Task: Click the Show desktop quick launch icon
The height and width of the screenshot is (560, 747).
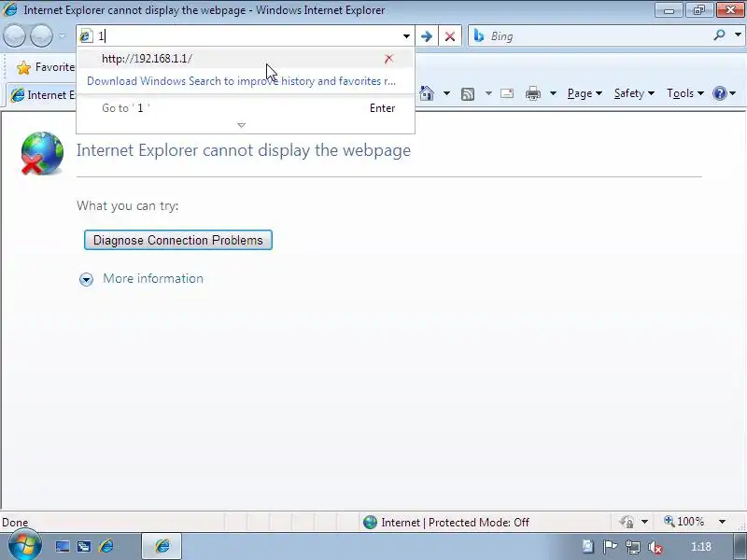Action: click(63, 546)
